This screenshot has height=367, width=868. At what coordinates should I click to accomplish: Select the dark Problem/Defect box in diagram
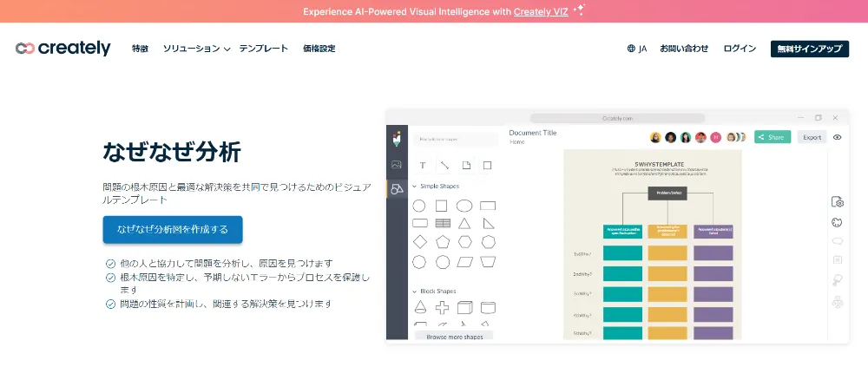click(667, 193)
